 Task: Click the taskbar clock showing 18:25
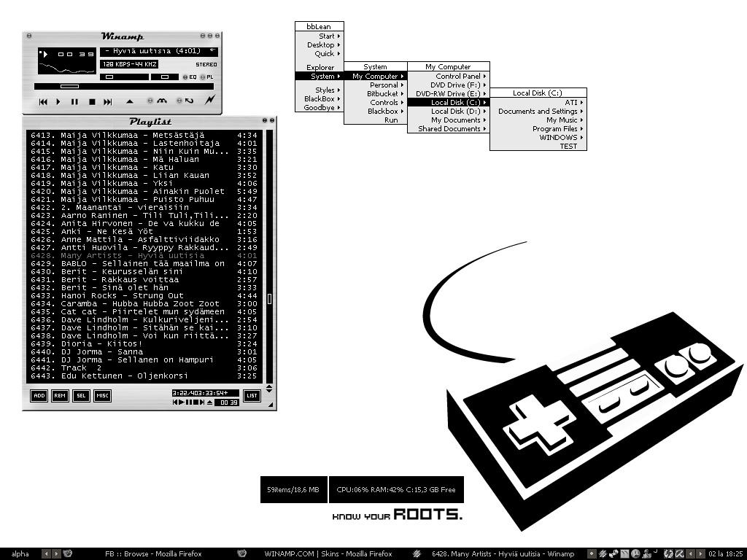pos(726,554)
